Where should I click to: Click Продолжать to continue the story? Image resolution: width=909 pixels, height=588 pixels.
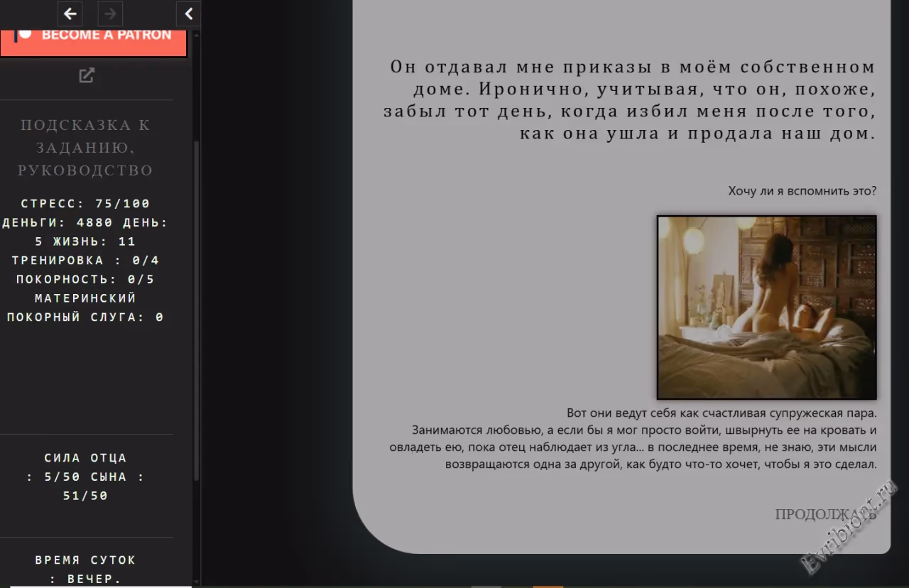(x=825, y=514)
